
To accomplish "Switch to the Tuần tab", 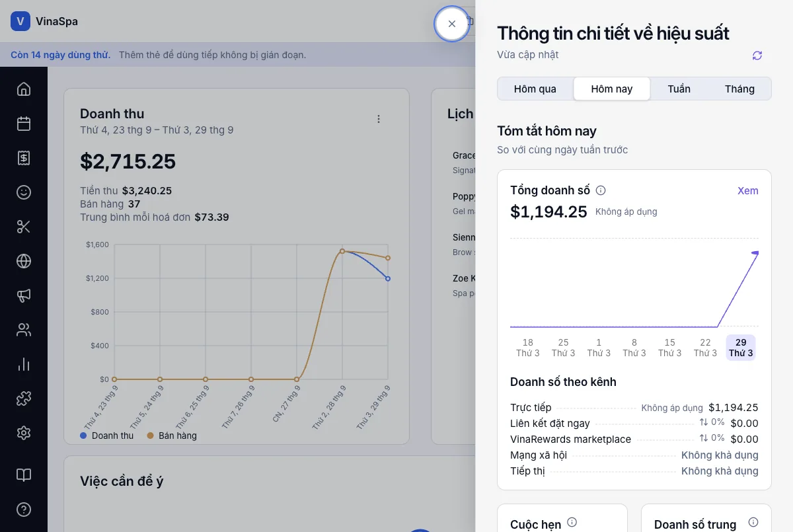I will (679, 89).
